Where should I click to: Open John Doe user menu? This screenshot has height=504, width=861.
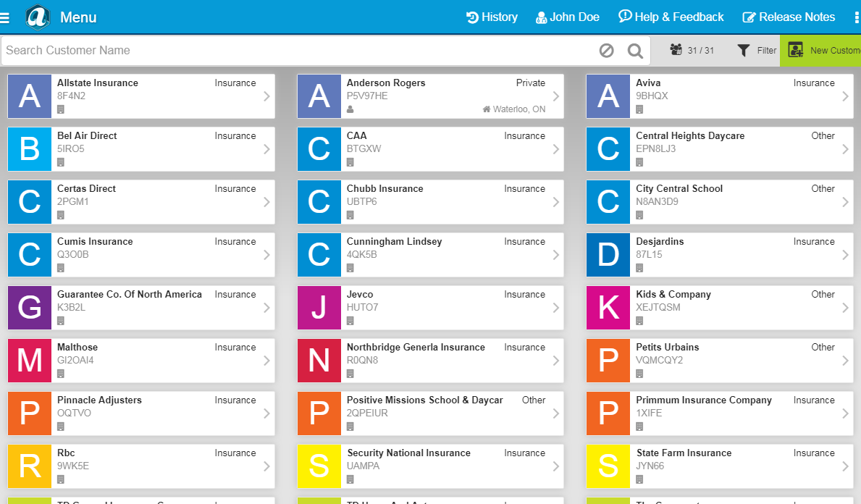(567, 17)
